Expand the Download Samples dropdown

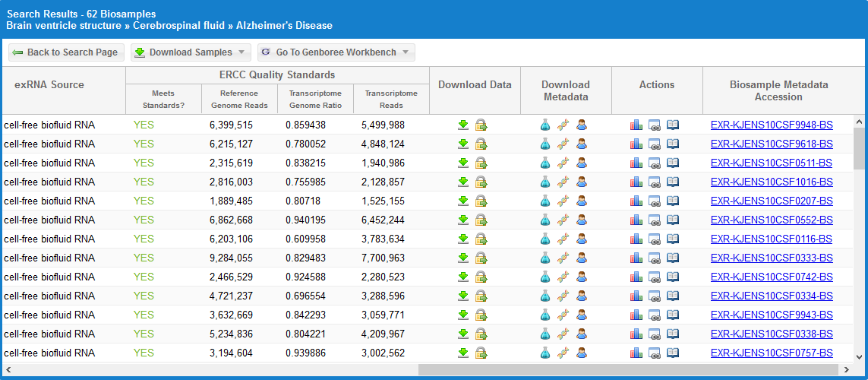(x=191, y=52)
